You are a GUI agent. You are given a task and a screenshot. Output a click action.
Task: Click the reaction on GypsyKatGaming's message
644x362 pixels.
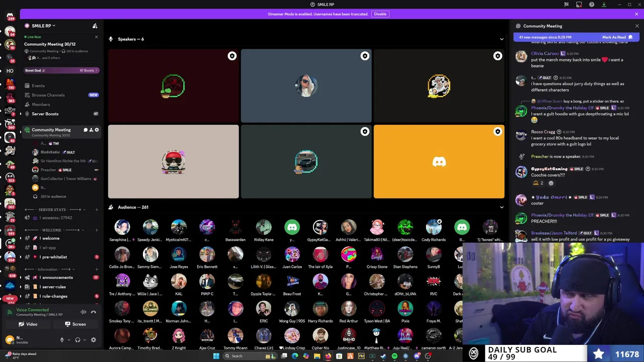coord(538,183)
